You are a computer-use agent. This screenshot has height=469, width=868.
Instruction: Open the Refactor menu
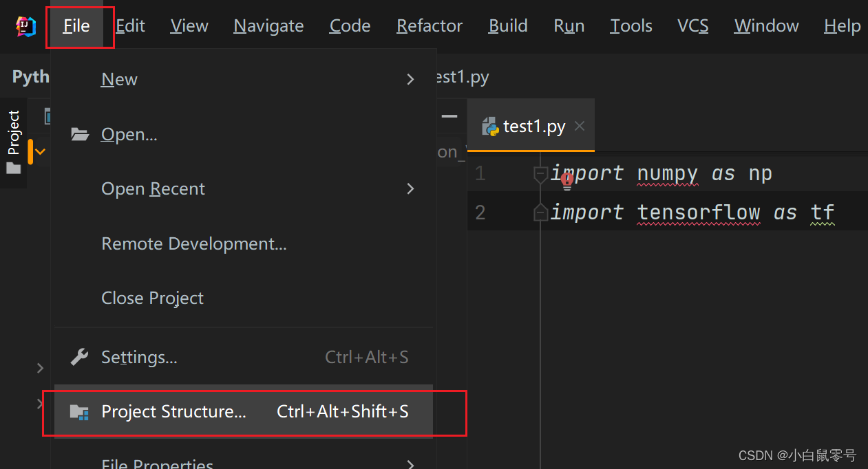click(429, 25)
